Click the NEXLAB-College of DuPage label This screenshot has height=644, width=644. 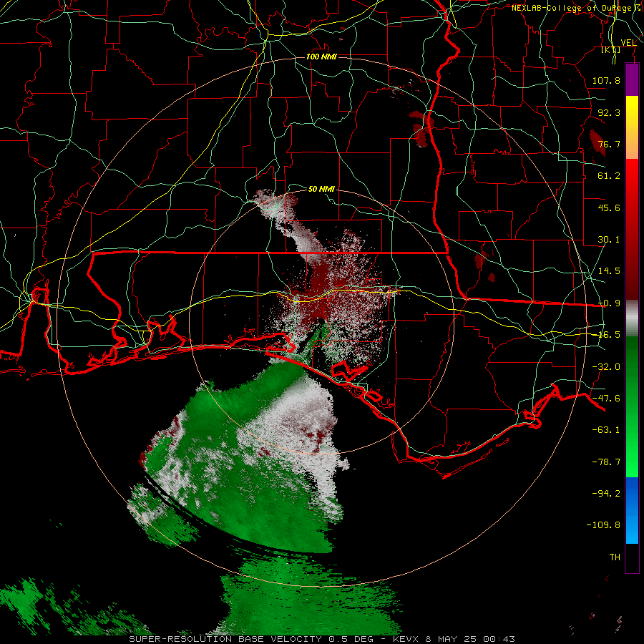click(575, 8)
